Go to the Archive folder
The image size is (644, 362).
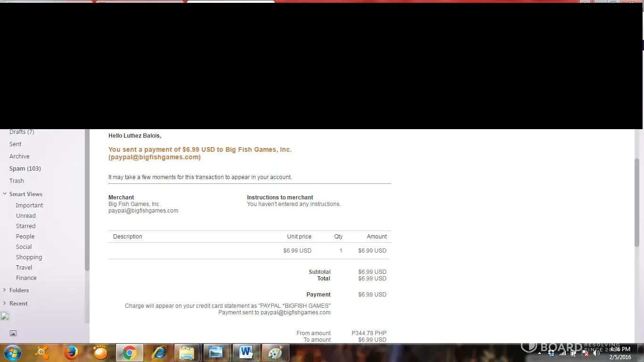(19, 156)
